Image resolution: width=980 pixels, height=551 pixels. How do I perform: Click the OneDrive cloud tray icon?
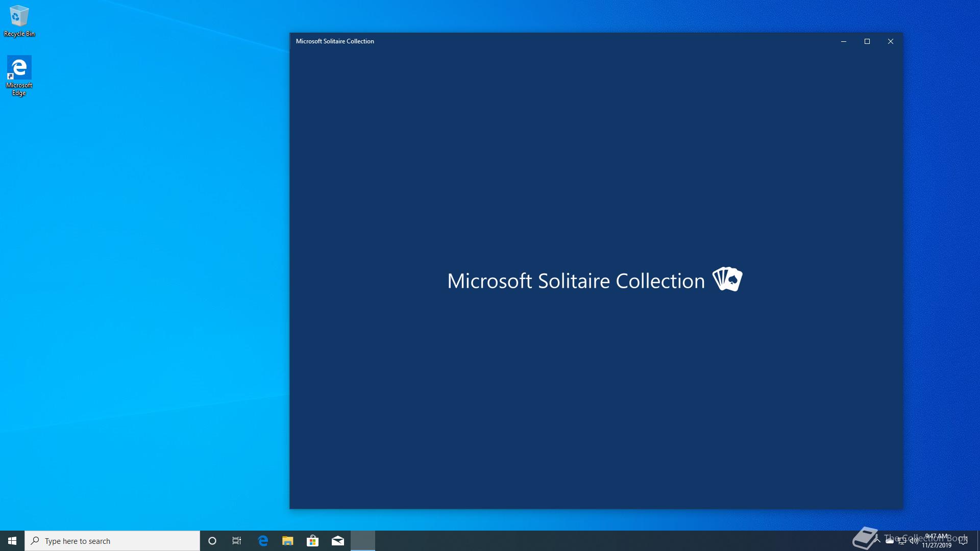890,541
